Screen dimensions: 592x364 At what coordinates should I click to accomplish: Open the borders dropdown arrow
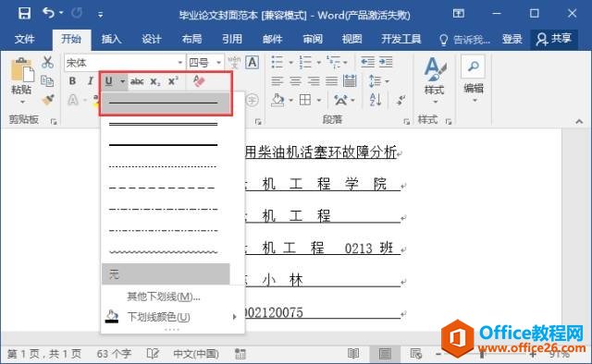(319, 101)
